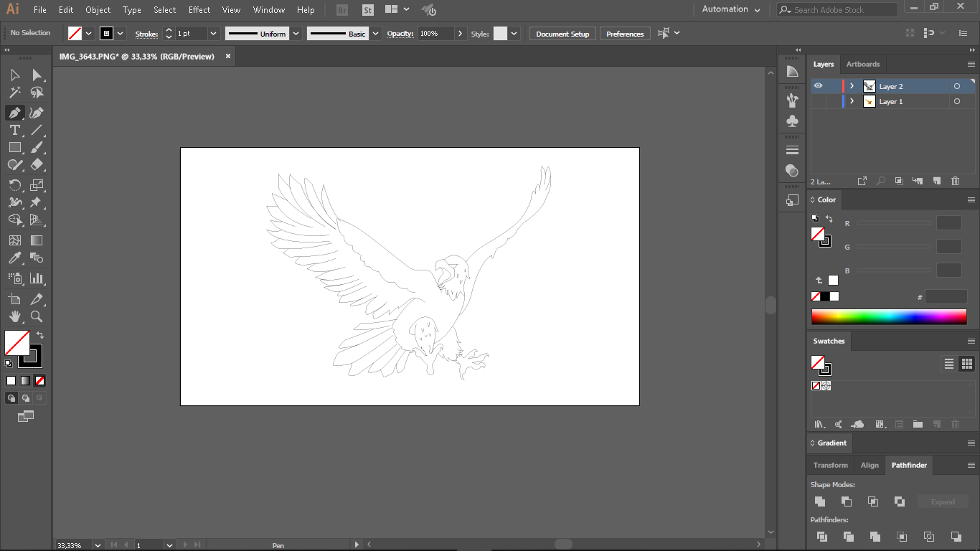Select the Artboard tool
This screenshot has height=551, width=980.
pos(14,299)
